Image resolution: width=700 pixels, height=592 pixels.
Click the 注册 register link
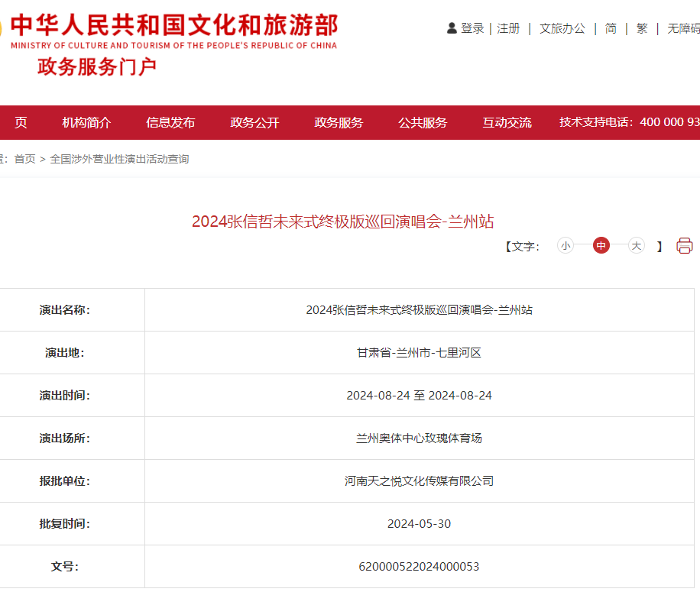[x=508, y=28]
